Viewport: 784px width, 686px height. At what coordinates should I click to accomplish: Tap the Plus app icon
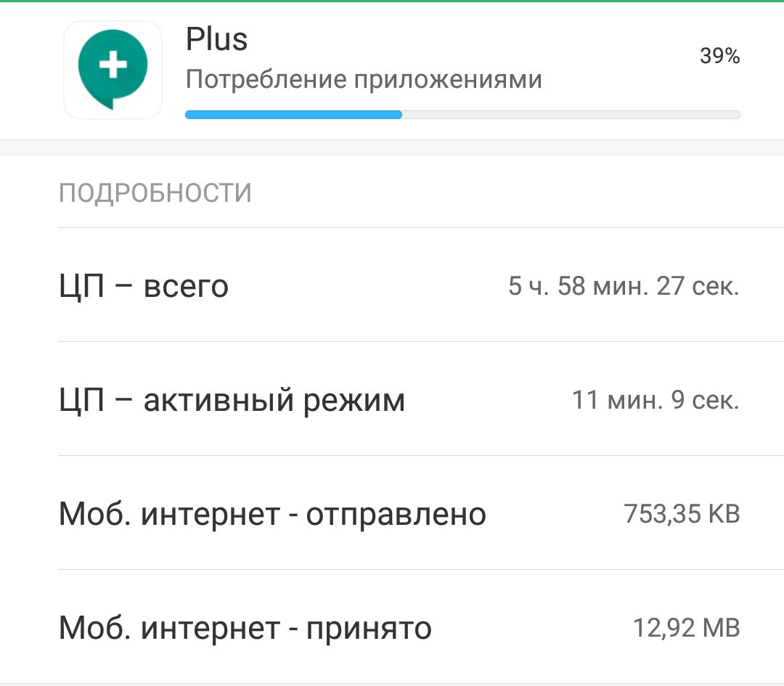113,70
